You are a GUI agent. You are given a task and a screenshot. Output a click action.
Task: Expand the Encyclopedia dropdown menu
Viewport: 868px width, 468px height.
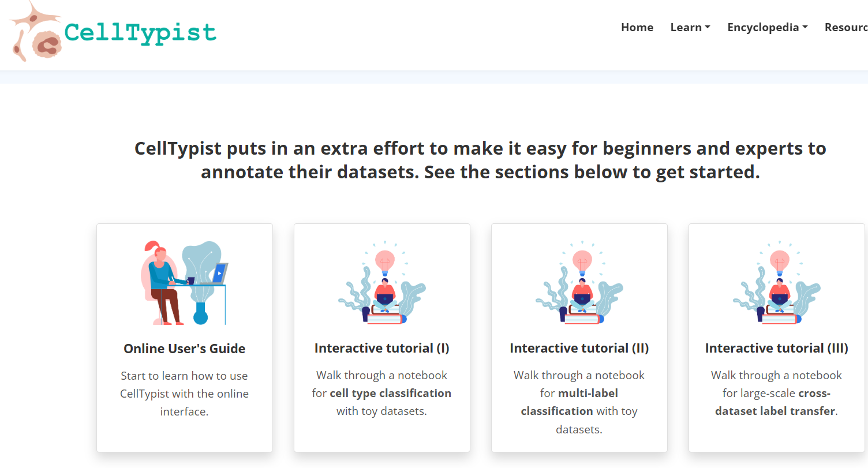768,27
